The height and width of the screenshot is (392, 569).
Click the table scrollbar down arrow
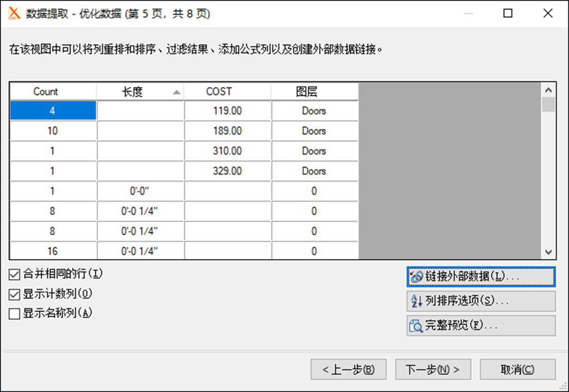[x=548, y=252]
